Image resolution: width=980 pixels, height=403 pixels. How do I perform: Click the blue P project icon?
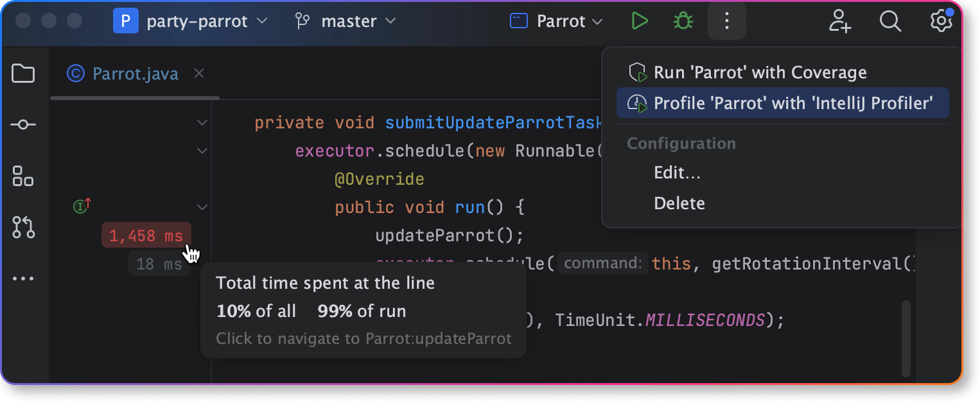pos(126,21)
